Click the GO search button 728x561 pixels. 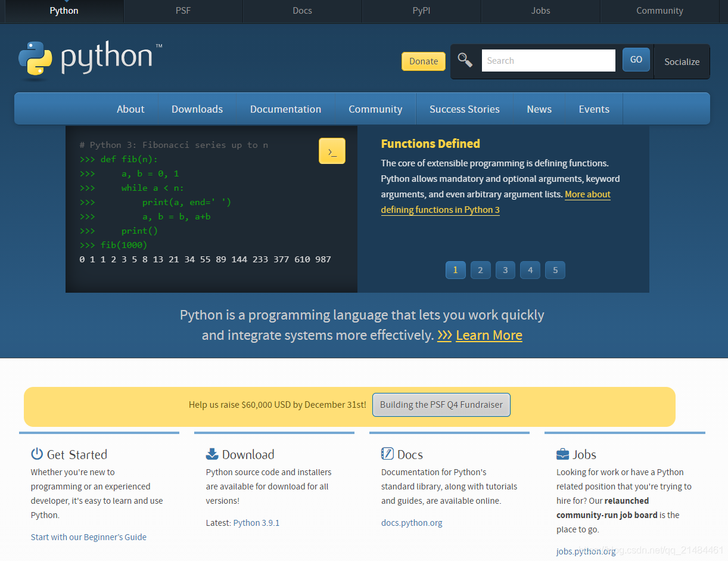636,60
